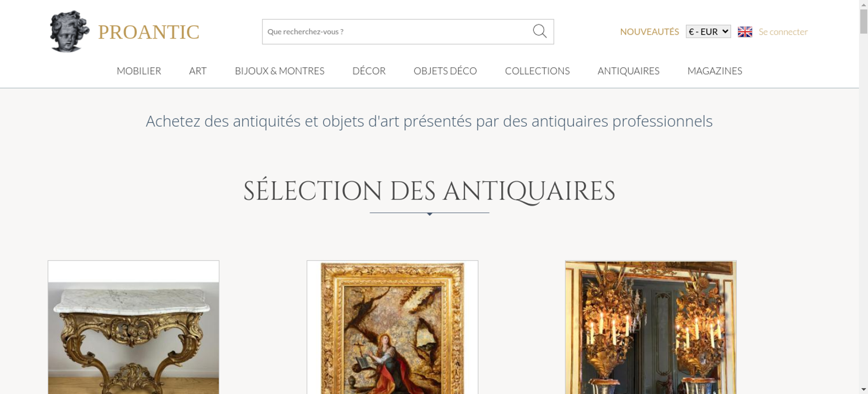The height and width of the screenshot is (394, 868).
Task: Open the gilded console table thumbnail
Action: (x=133, y=327)
